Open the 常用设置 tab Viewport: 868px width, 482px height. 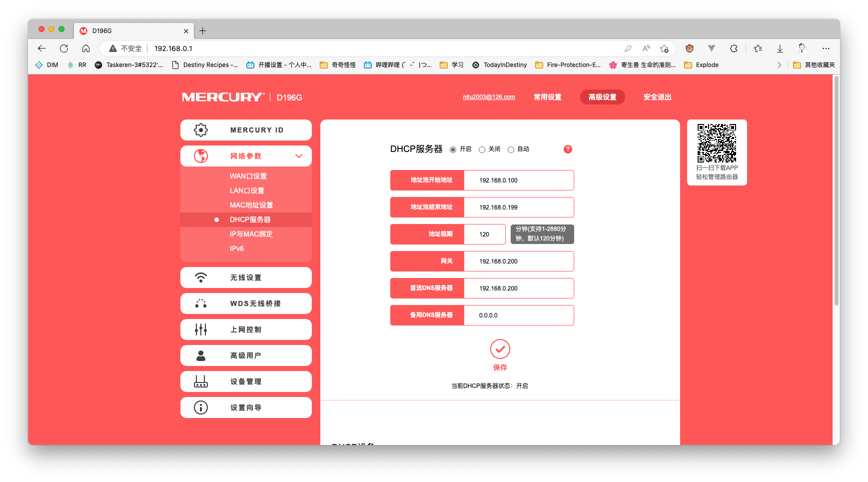coord(547,97)
